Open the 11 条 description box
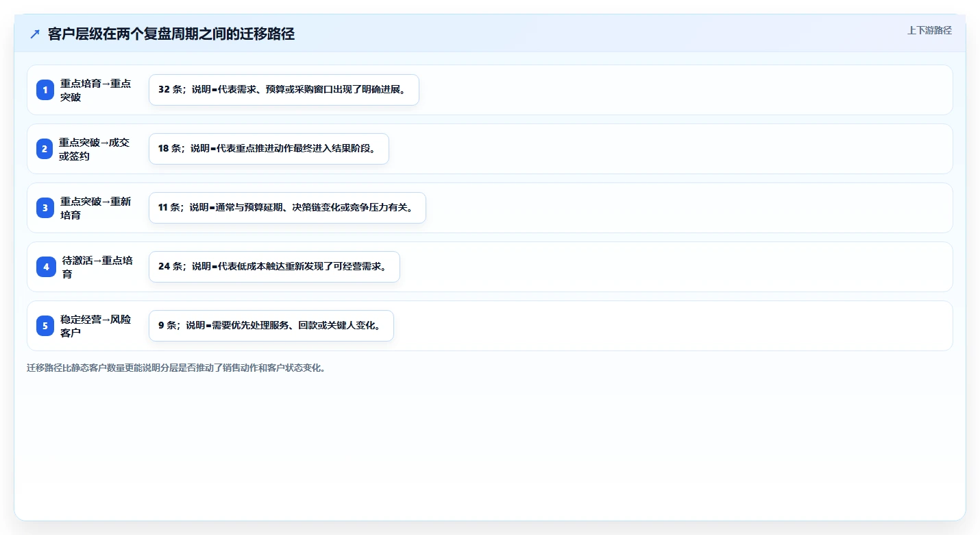This screenshot has height=535, width=980. [287, 208]
